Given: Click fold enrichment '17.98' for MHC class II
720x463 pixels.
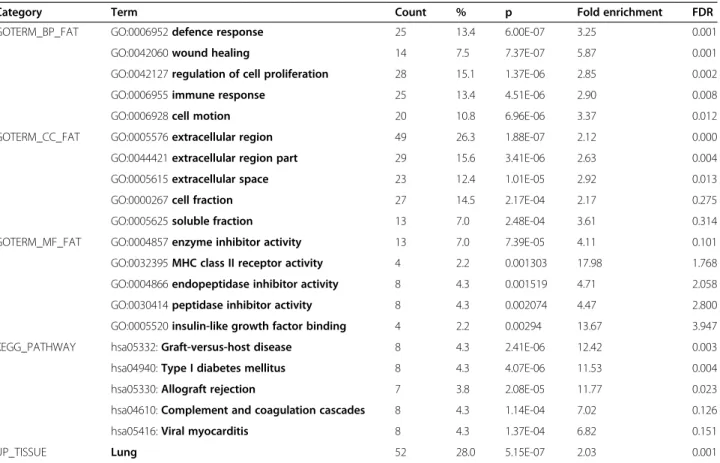Looking at the screenshot, I should pos(590,263).
